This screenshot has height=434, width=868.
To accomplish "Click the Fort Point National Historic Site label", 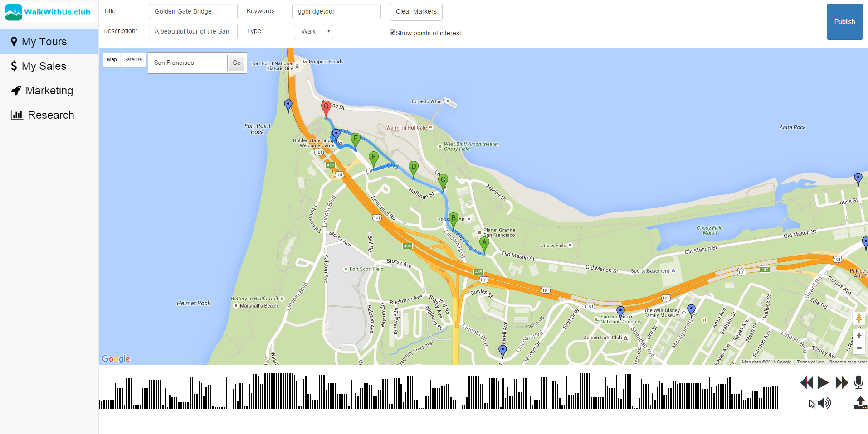I will [272, 66].
